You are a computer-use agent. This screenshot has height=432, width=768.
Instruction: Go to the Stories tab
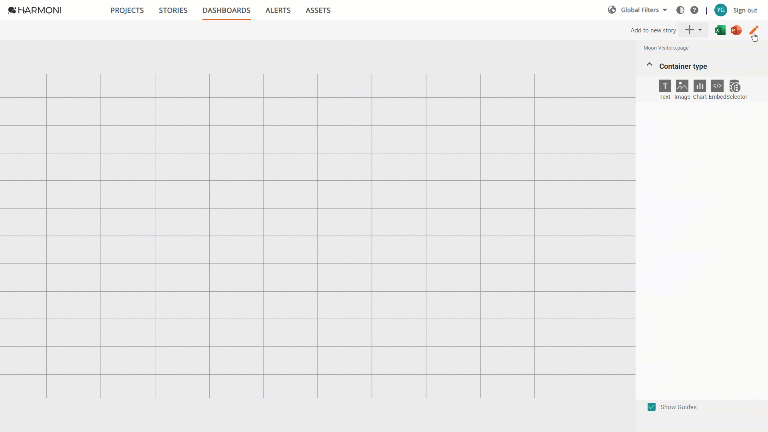173,10
